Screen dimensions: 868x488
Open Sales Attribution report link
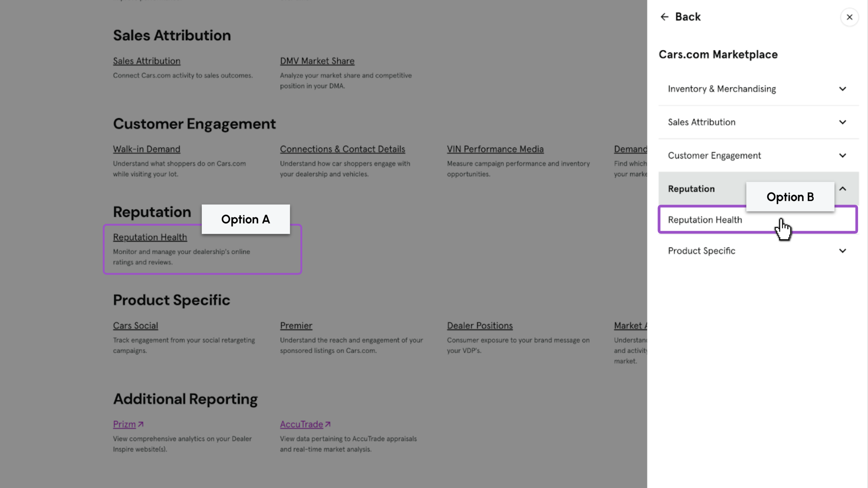146,61
